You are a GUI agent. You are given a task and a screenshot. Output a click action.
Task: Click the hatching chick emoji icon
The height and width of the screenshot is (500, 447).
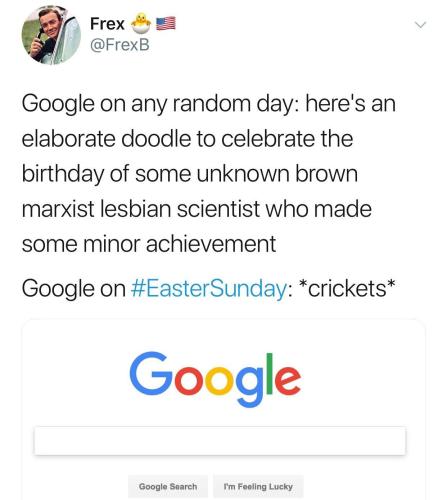(141, 23)
